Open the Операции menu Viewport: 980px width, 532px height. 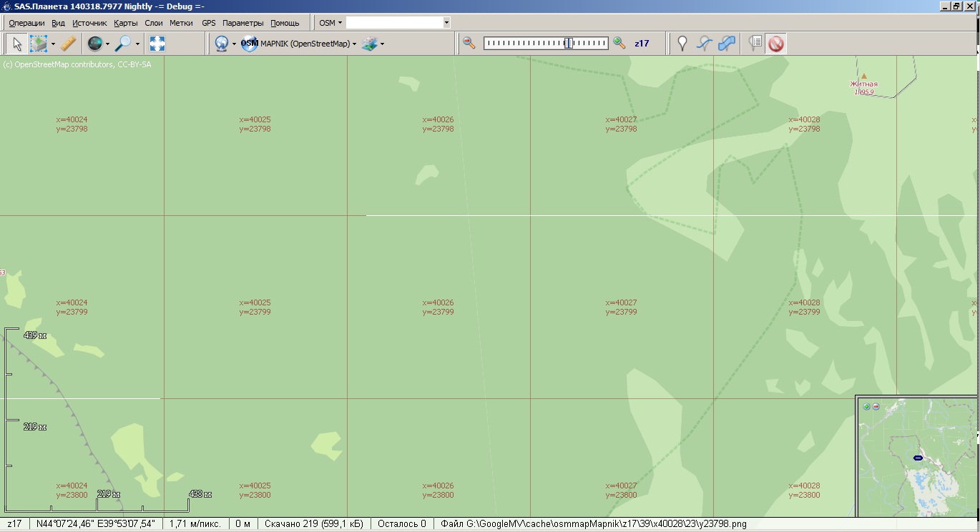point(26,23)
